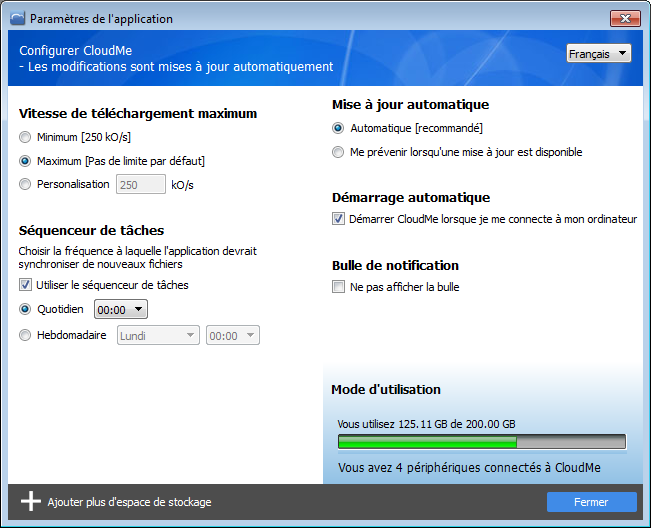Click the 'Configurer CloudMe' banner title
Viewport: 651px width, 528px height.
coord(76,51)
